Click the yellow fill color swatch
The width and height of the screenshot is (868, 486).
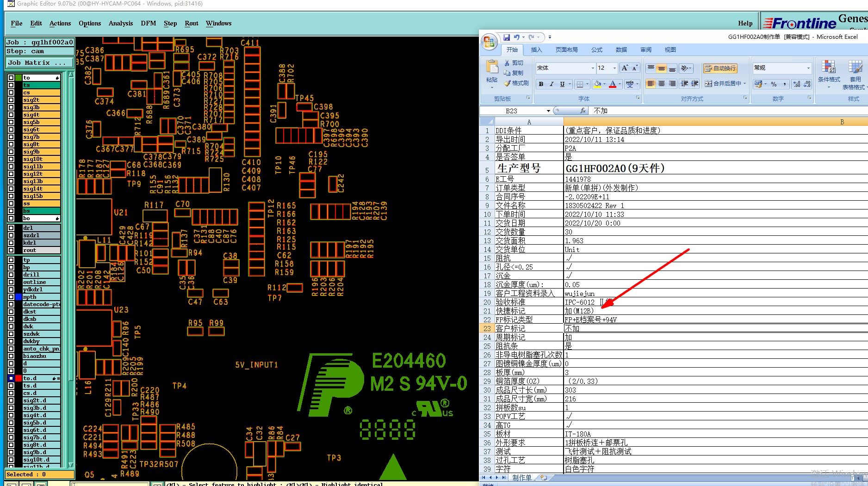point(597,84)
